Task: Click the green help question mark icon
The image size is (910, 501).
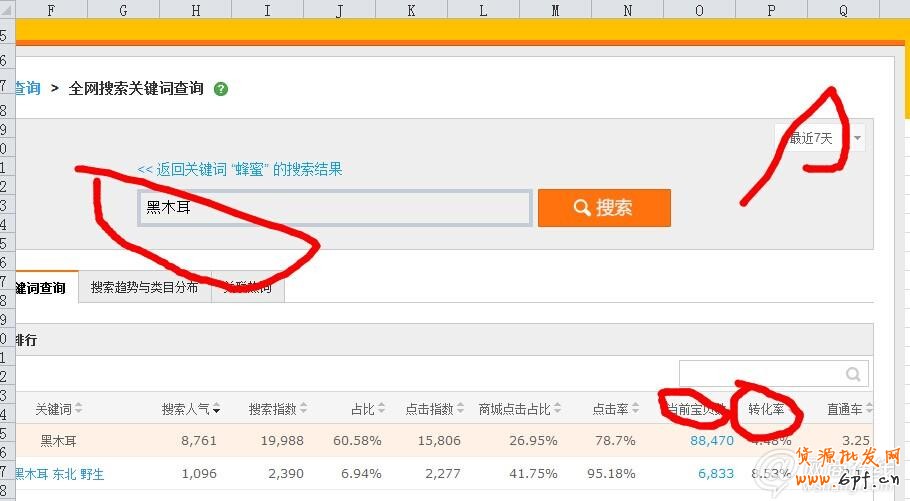Action: [221, 89]
